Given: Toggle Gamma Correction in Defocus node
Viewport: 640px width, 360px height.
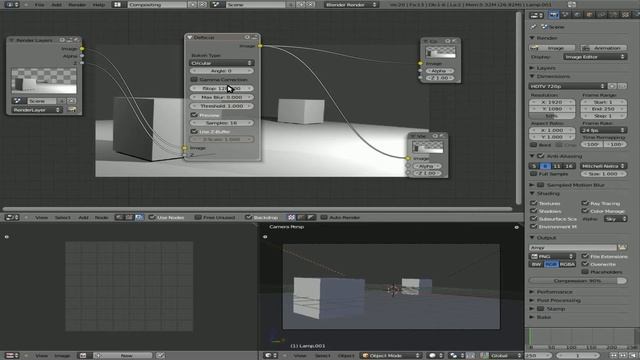Looking at the screenshot, I should [194, 80].
